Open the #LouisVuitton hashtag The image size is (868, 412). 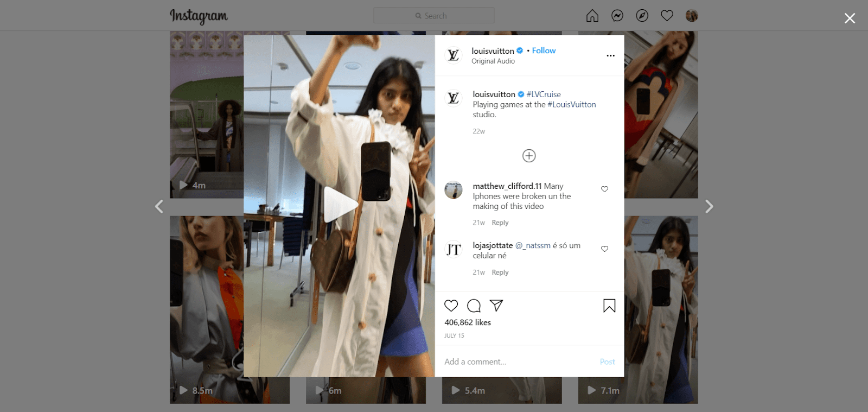point(572,105)
